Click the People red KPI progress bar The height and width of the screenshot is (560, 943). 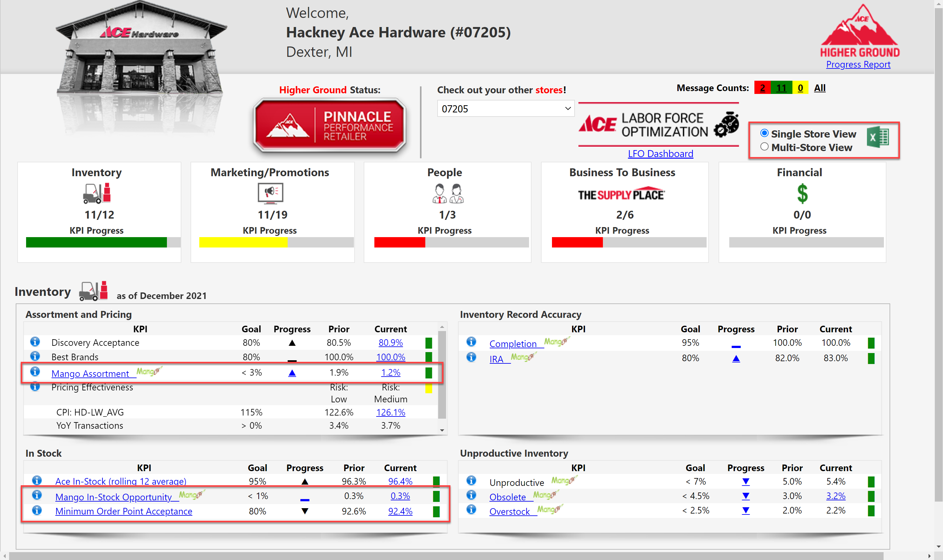pos(400,242)
